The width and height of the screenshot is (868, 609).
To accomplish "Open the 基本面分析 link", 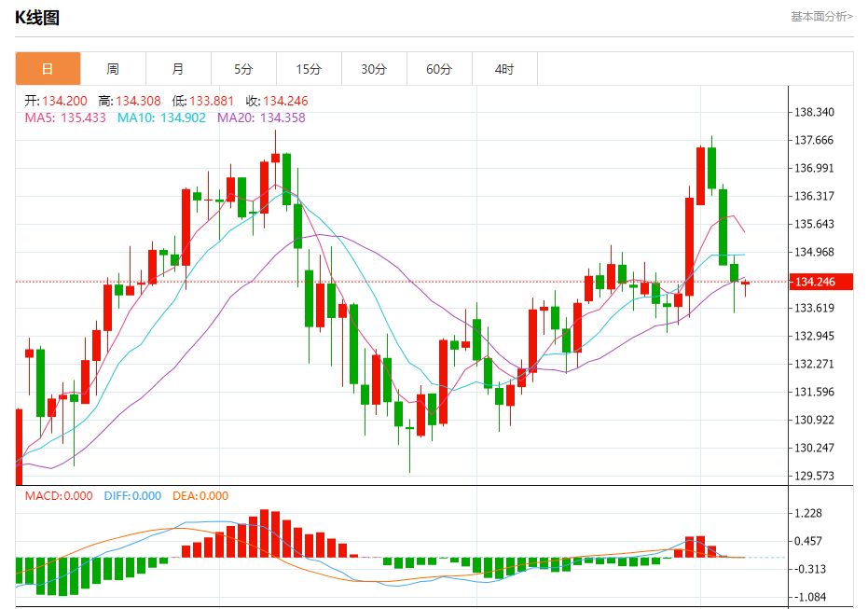I will pyautogui.click(x=822, y=17).
